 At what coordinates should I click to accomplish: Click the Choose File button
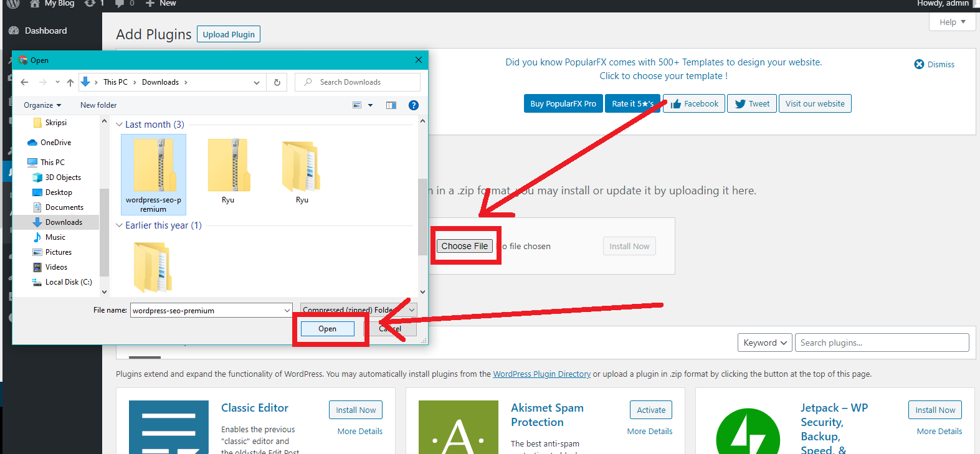click(x=465, y=246)
